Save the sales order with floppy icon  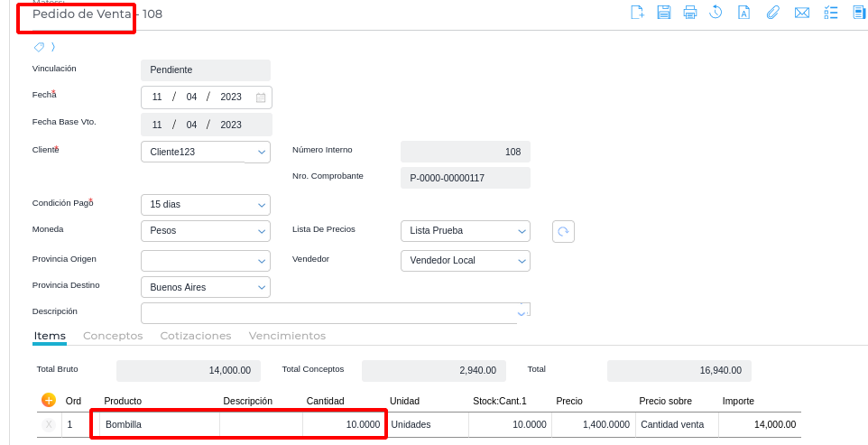click(664, 13)
